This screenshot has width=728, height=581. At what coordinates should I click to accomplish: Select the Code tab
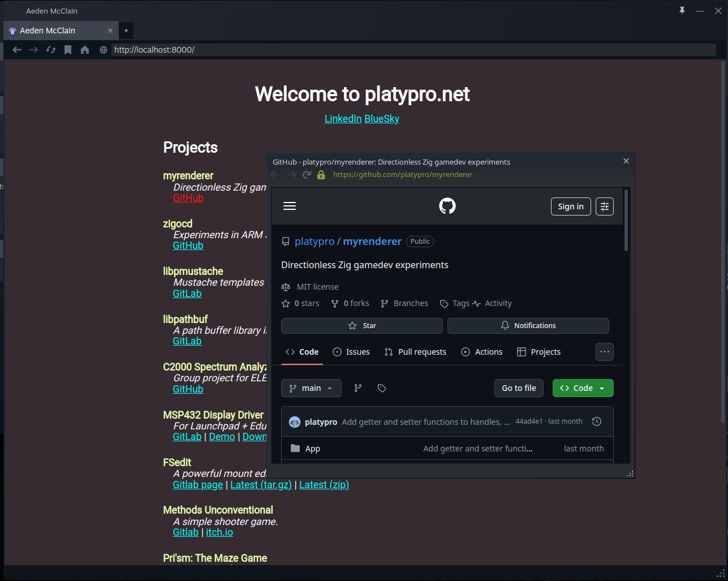point(302,352)
